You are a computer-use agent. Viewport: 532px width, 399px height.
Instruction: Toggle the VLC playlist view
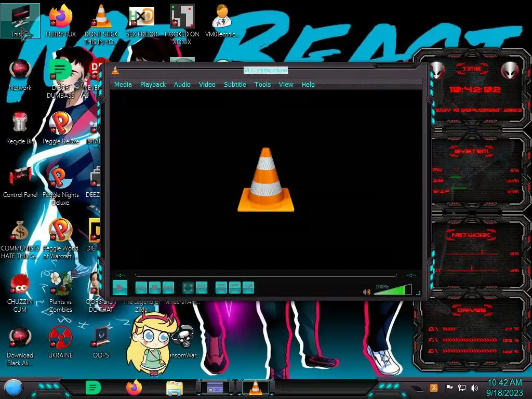pos(221,288)
